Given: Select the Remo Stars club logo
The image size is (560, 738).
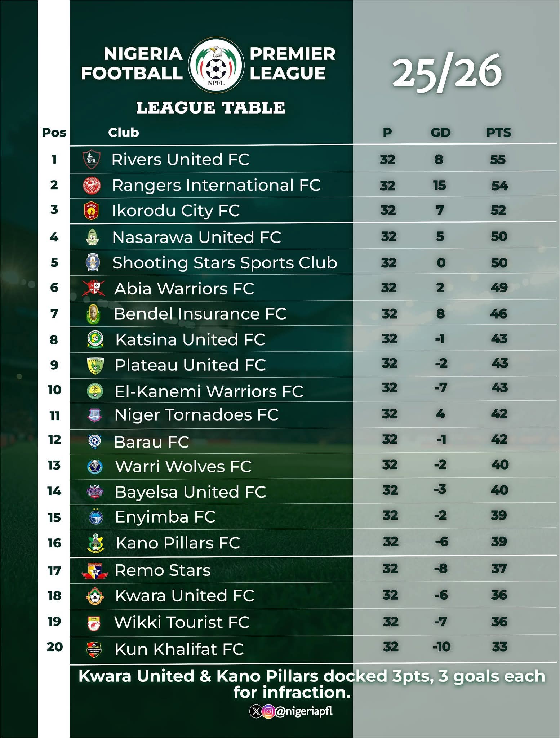Looking at the screenshot, I should (x=94, y=571).
